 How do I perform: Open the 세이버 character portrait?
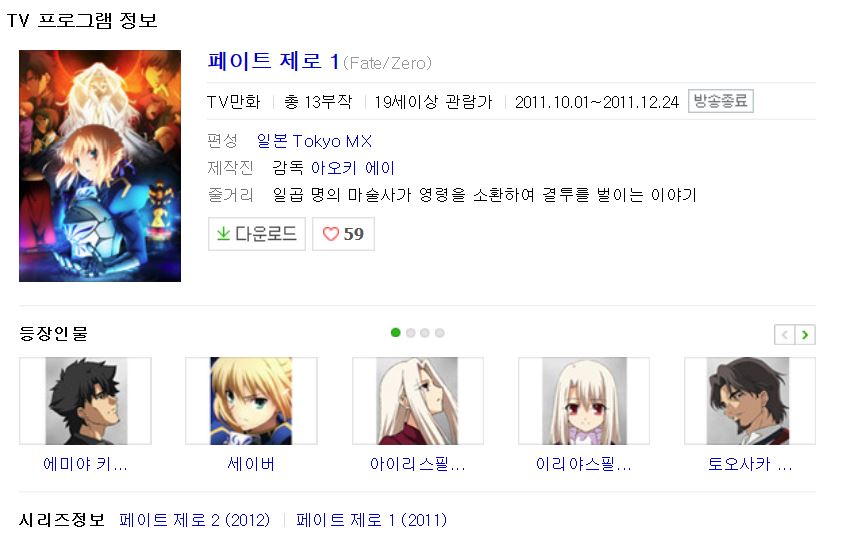click(251, 401)
